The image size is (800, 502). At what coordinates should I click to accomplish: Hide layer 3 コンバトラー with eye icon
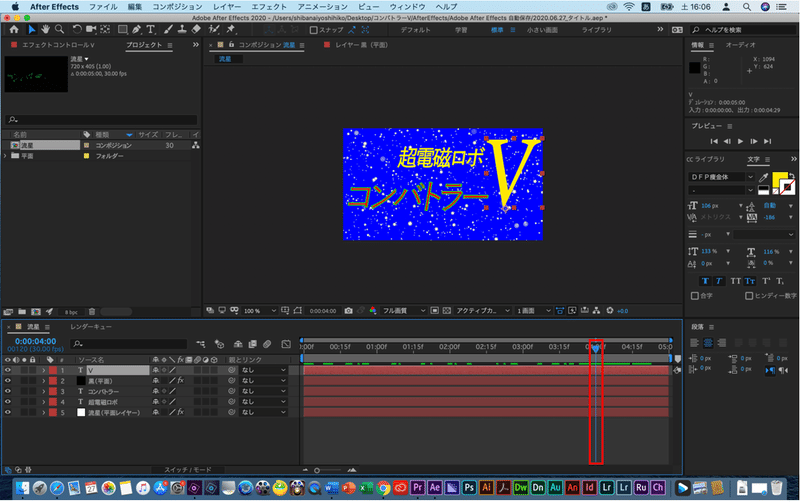pos(8,391)
